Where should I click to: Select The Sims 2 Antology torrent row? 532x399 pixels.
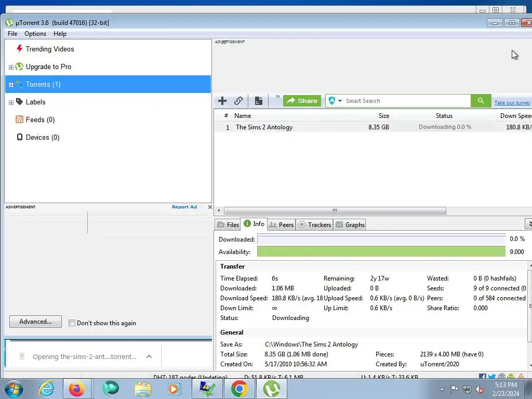click(x=373, y=127)
